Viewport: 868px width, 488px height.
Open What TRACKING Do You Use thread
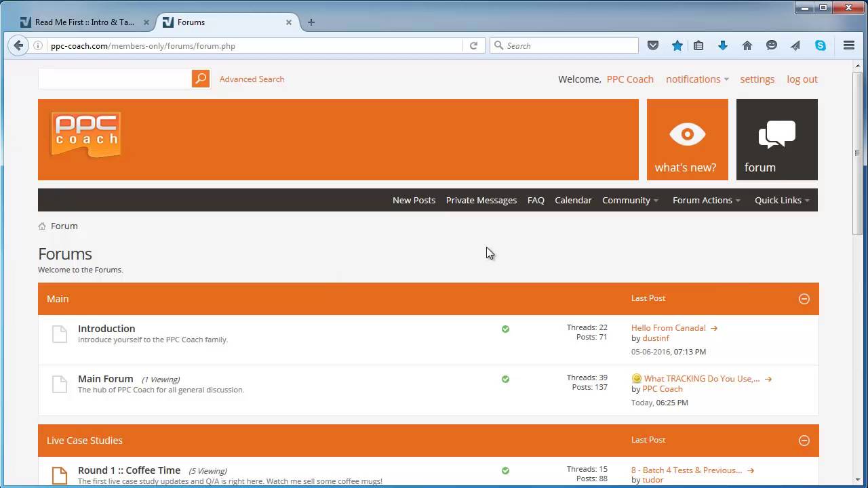[x=702, y=379]
